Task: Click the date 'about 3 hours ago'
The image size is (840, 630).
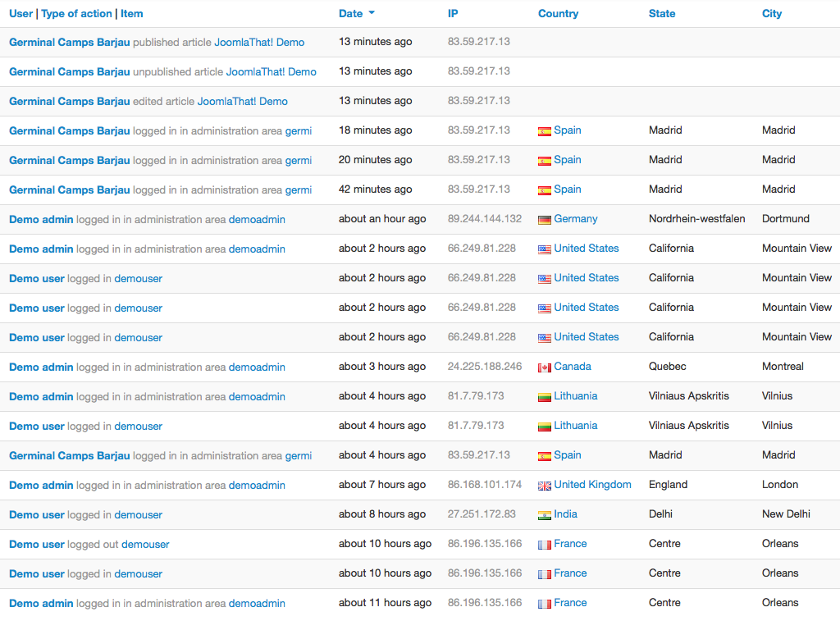Action: point(382,367)
